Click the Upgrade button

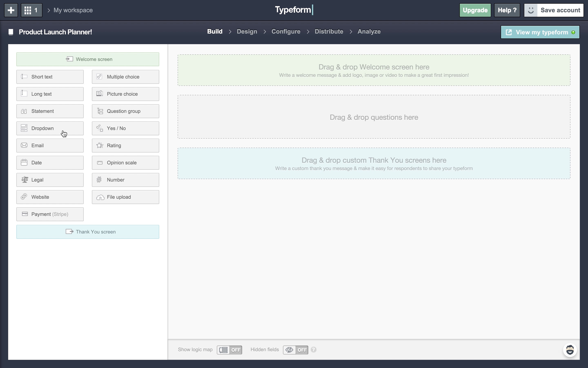pos(475,10)
